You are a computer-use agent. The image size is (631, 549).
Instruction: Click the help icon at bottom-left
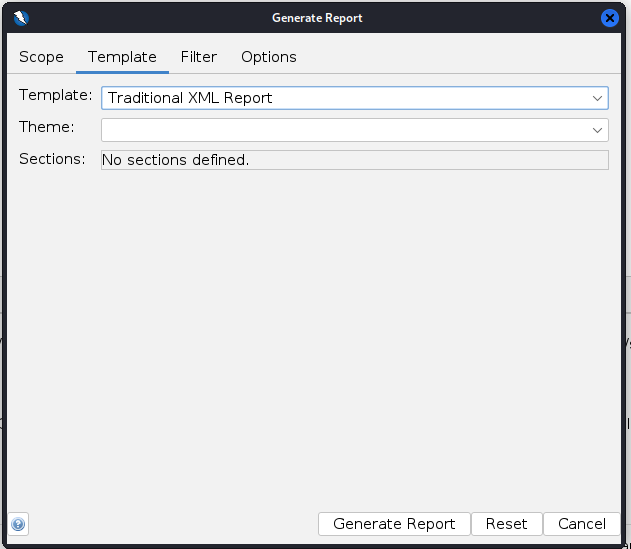(18, 524)
